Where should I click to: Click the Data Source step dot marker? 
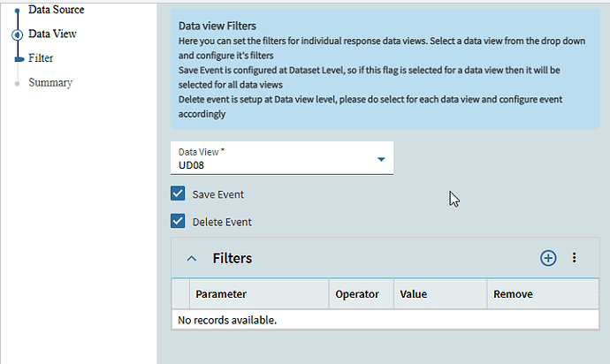click(17, 11)
